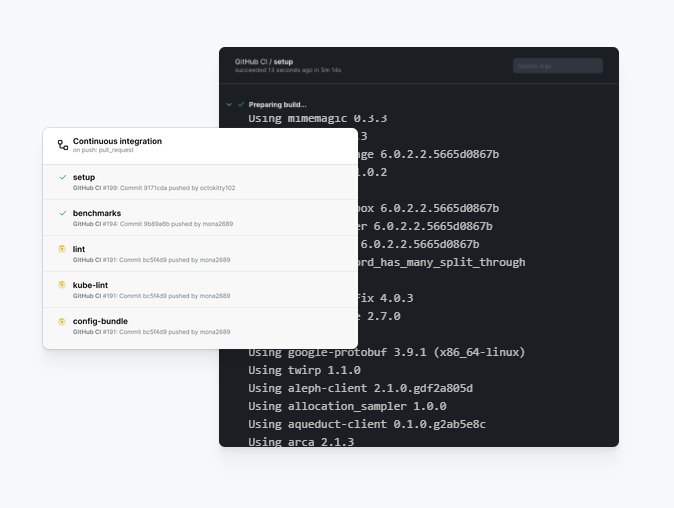Viewport: 674px width, 508px height.
Task: Open the config-bundle job row
Action: click(x=200, y=327)
